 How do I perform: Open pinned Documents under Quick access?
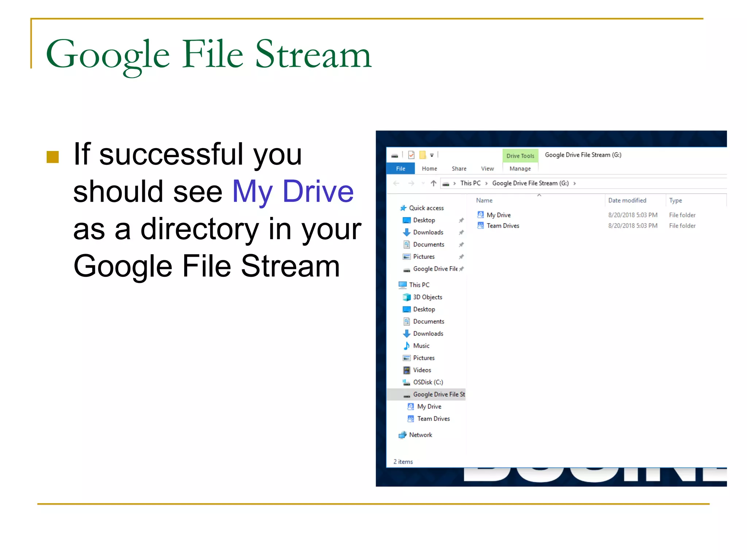pyautogui.click(x=429, y=244)
